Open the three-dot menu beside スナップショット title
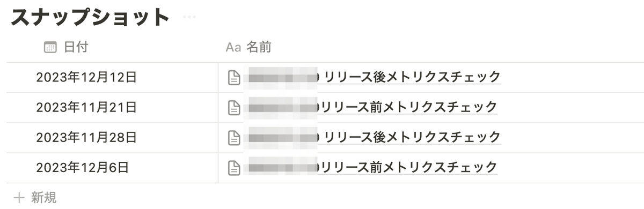 [190, 17]
